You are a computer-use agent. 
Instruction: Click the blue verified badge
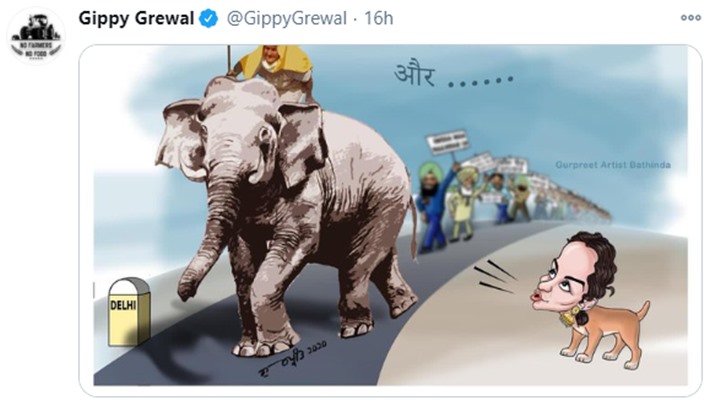208,19
